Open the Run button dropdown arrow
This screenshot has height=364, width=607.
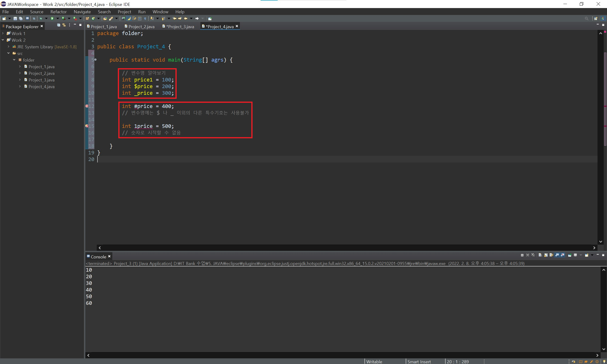[58, 18]
